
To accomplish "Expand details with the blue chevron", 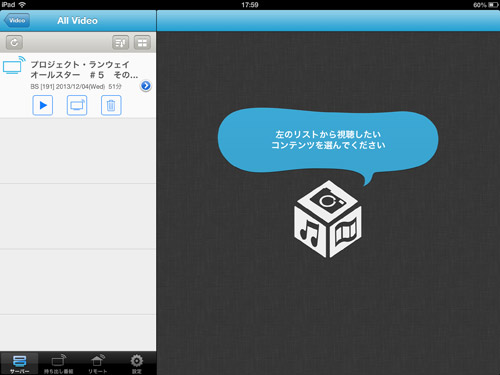I will (146, 86).
